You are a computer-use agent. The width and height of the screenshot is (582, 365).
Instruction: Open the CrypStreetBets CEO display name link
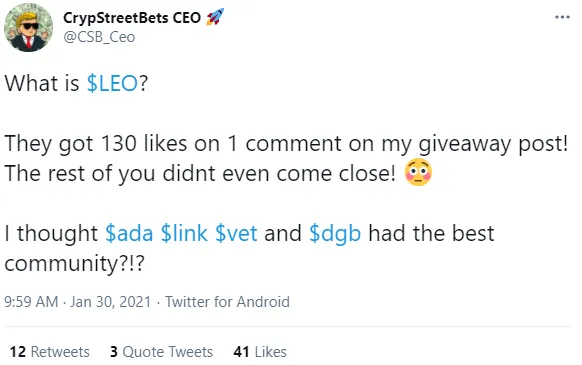(132, 17)
